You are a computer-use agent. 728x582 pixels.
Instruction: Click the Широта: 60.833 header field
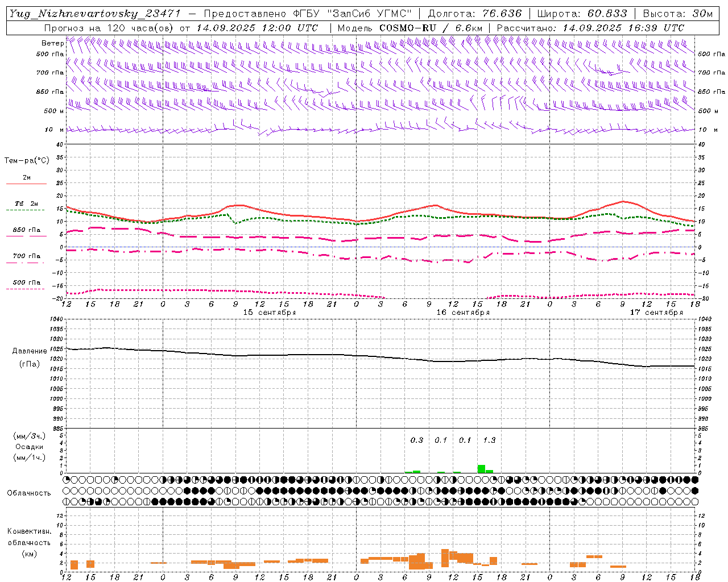[582, 14]
